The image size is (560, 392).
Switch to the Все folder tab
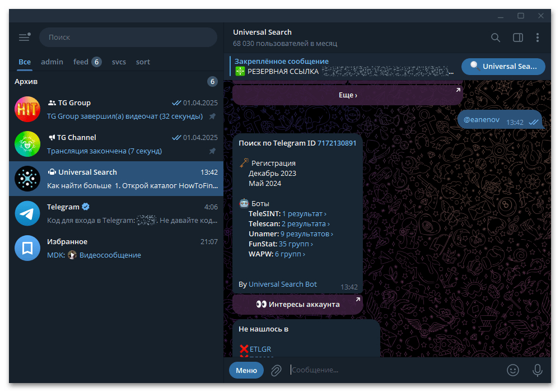click(x=25, y=62)
